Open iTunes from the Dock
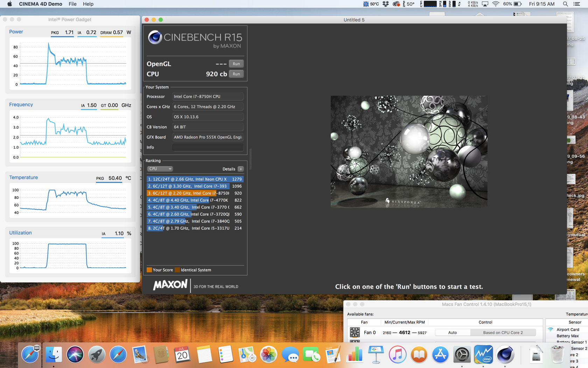 point(397,355)
